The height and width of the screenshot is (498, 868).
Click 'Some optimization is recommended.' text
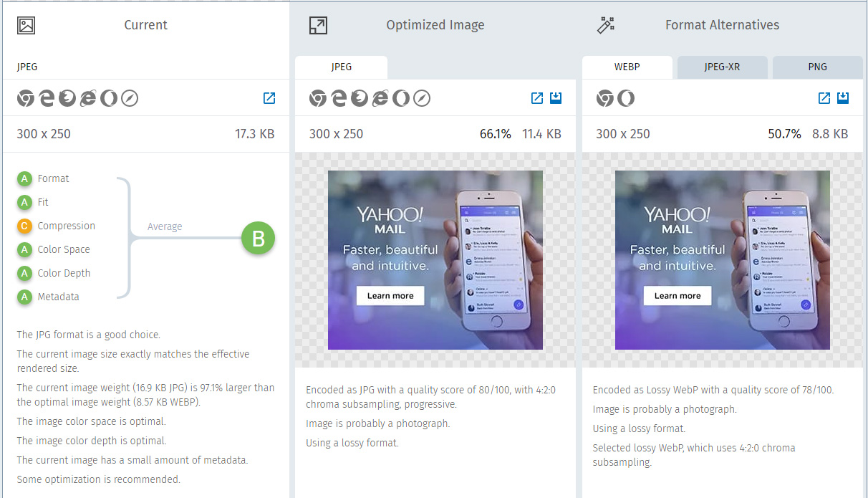pos(99,479)
